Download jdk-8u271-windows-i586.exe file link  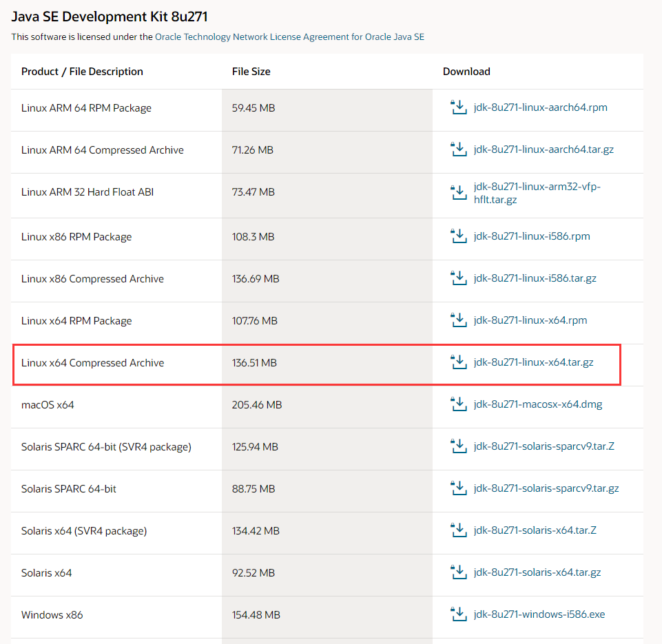pyautogui.click(x=539, y=614)
